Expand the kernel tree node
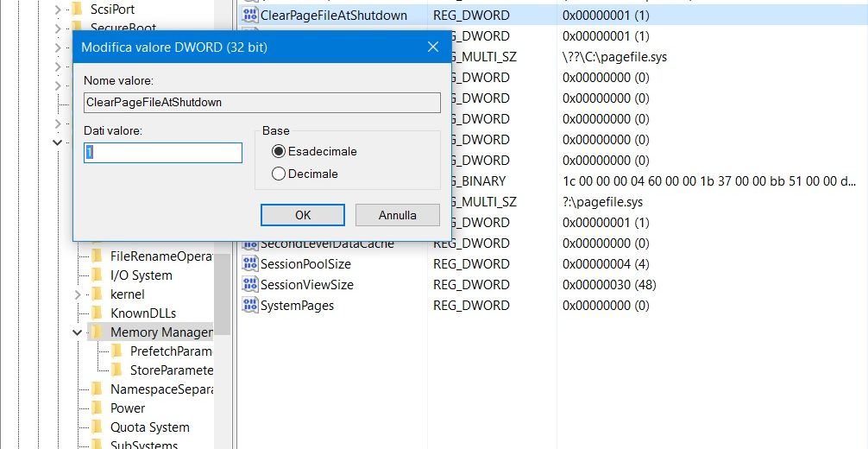 coord(78,294)
